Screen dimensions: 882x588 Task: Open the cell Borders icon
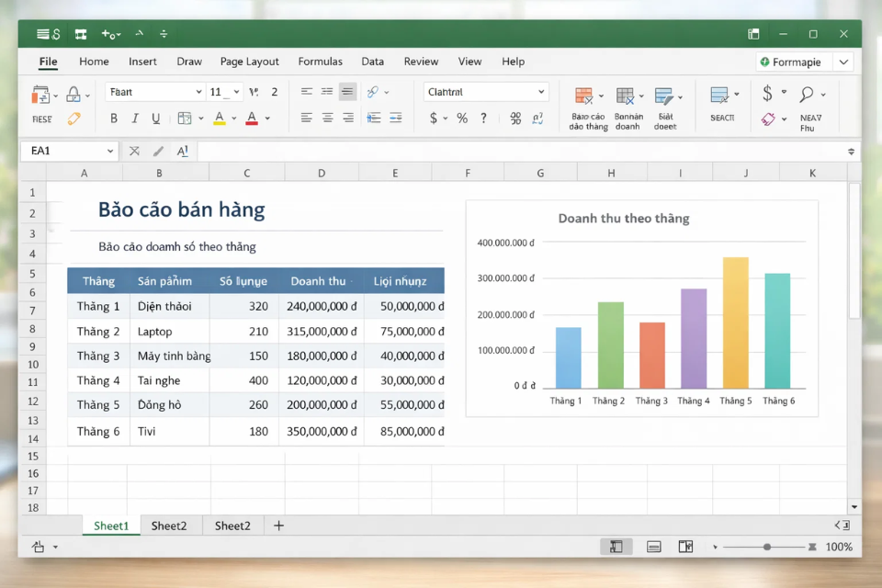pyautogui.click(x=187, y=118)
